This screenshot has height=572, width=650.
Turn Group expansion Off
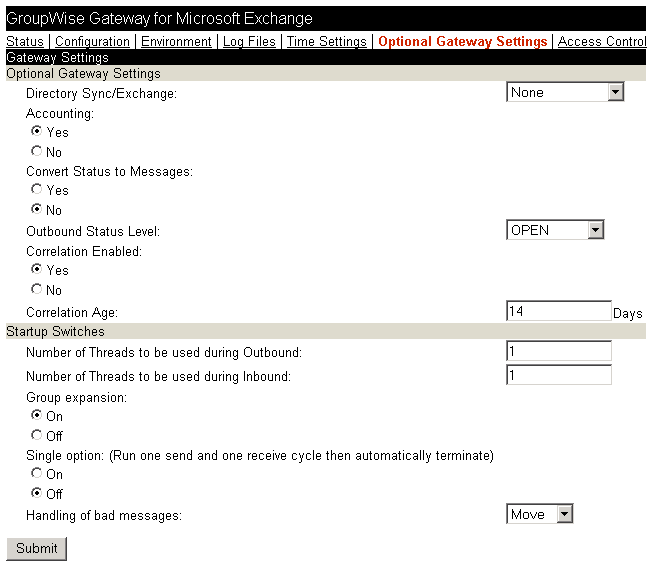point(36,435)
